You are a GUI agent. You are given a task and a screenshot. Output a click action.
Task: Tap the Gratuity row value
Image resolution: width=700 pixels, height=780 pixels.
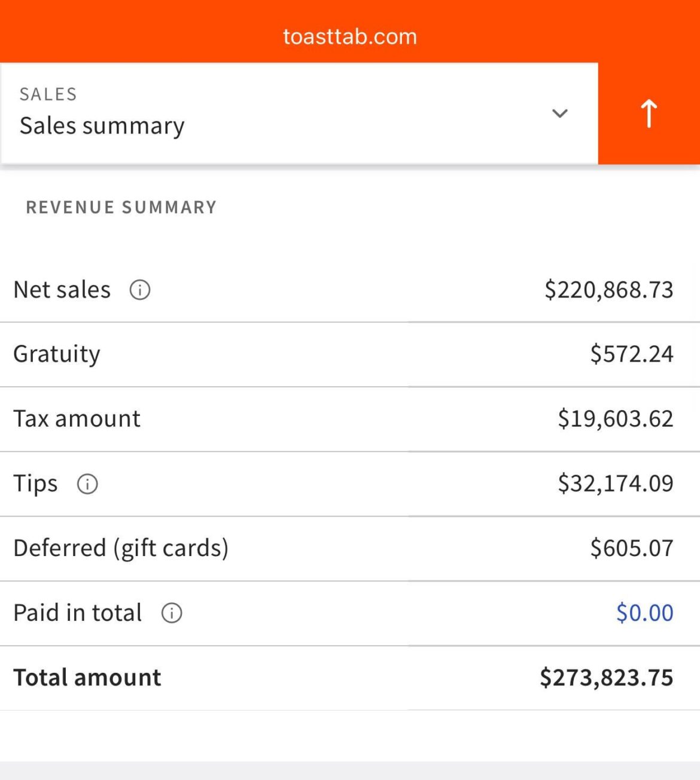[x=632, y=354]
